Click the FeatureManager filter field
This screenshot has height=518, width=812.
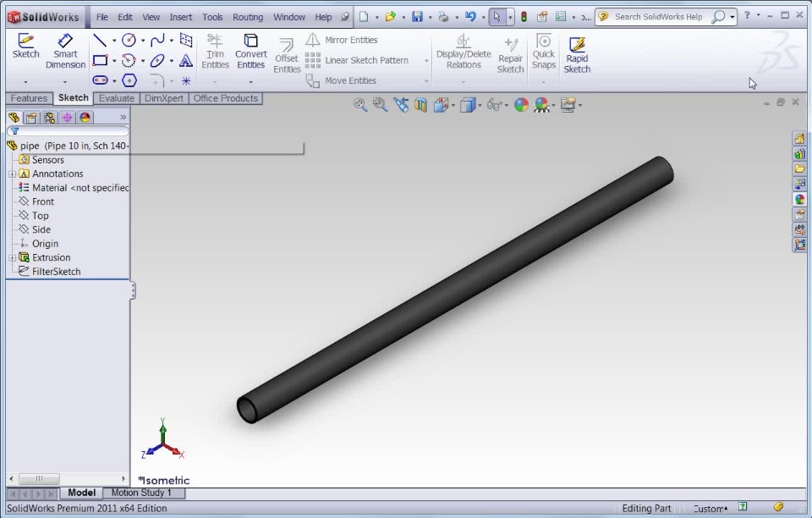68,131
